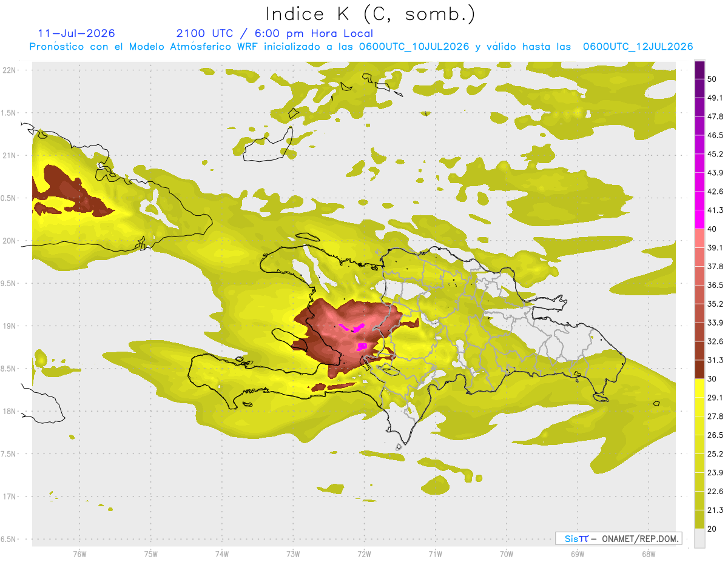The image size is (728, 562).
Task: Click legend value "26.5"
Action: coord(715,435)
